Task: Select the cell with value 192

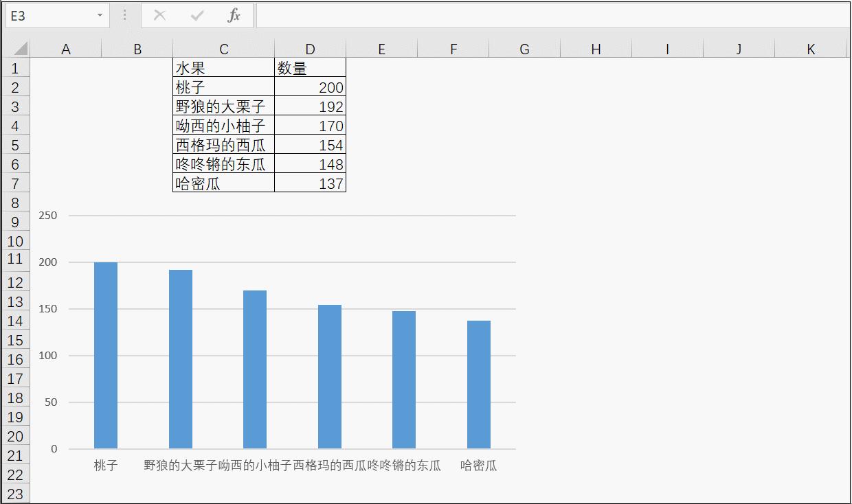Action: coord(311,106)
